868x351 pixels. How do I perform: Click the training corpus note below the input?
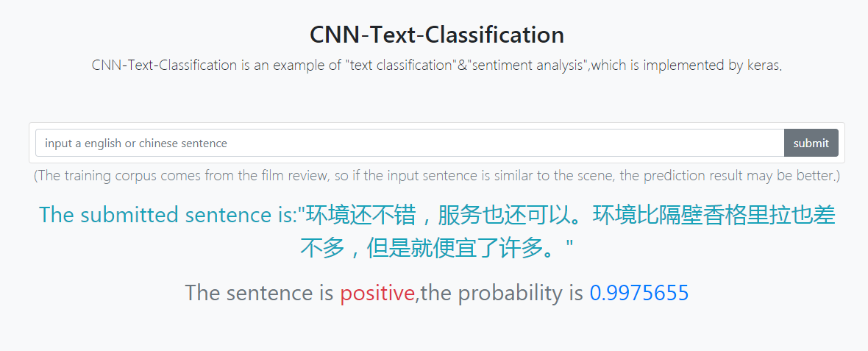click(x=437, y=176)
